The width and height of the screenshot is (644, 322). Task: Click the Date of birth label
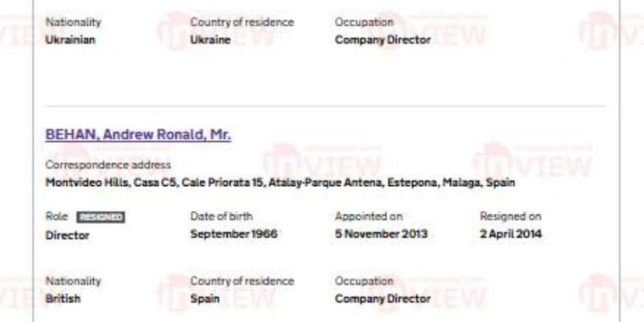[221, 217]
